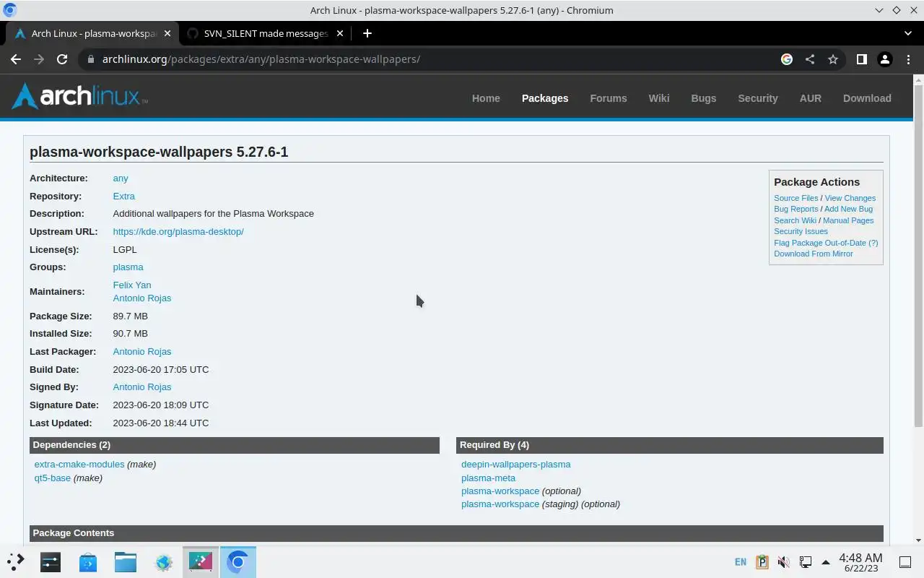Expand hidden system tray icons arrow

pyautogui.click(x=826, y=562)
